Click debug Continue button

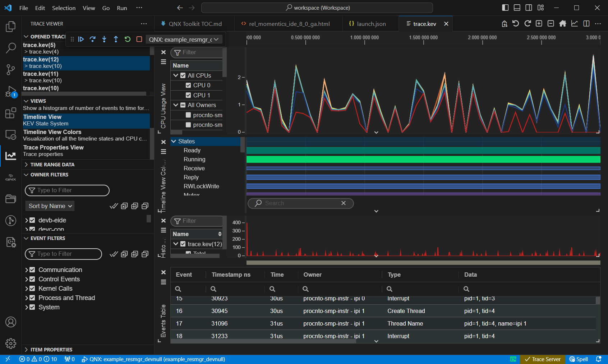click(x=81, y=39)
